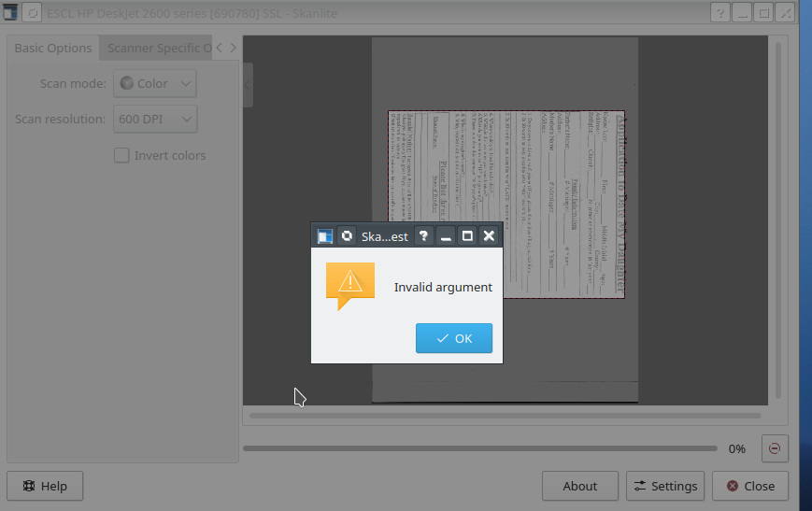This screenshot has width=812, height=511.
Task: Click the pin icon in main window titlebar
Action: [31, 14]
